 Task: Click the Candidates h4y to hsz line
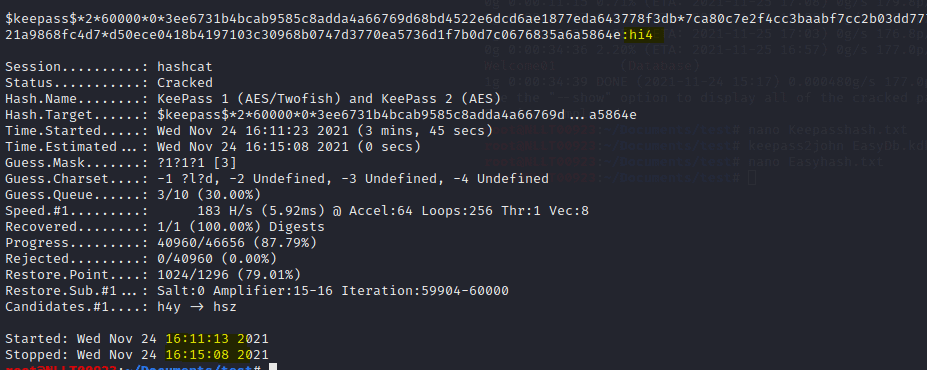click(x=121, y=307)
